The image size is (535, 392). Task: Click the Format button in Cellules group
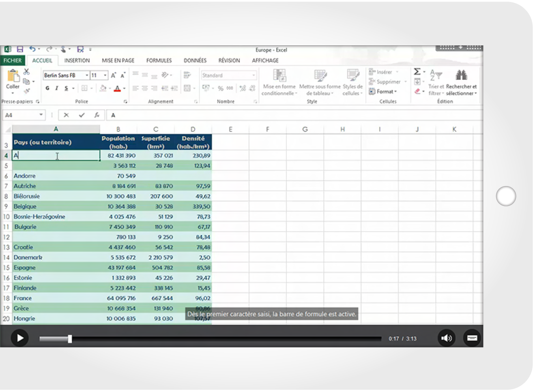pos(383,92)
